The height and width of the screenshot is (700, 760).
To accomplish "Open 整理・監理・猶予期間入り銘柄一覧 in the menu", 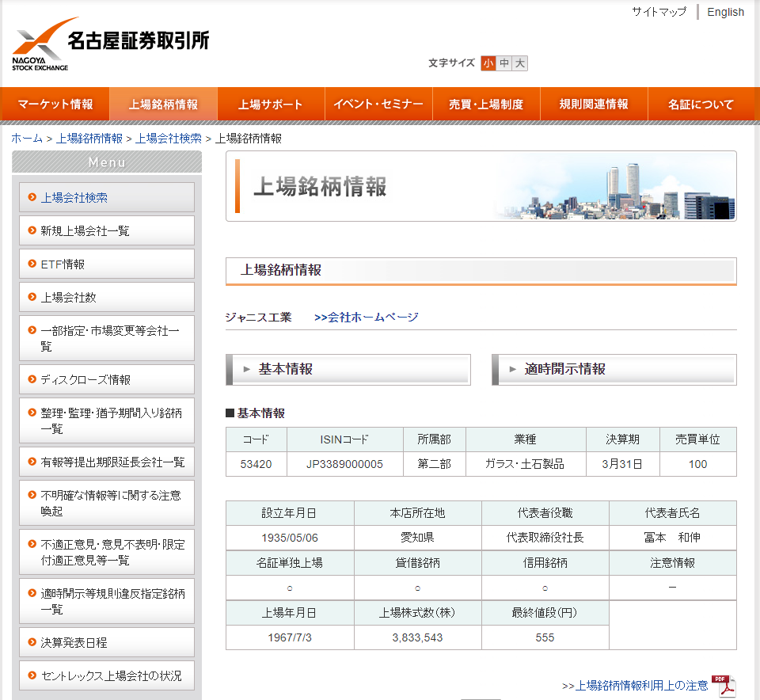I will click(107, 420).
